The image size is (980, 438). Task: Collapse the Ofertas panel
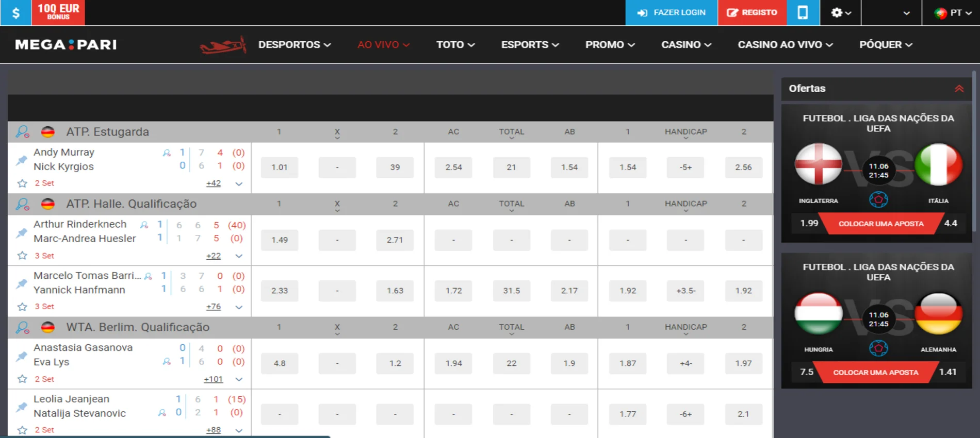959,89
